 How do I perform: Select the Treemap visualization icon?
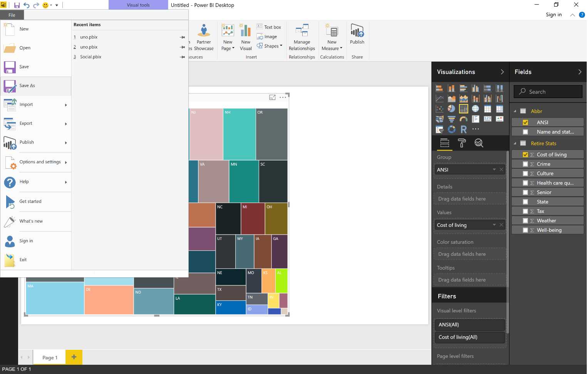[x=463, y=109]
